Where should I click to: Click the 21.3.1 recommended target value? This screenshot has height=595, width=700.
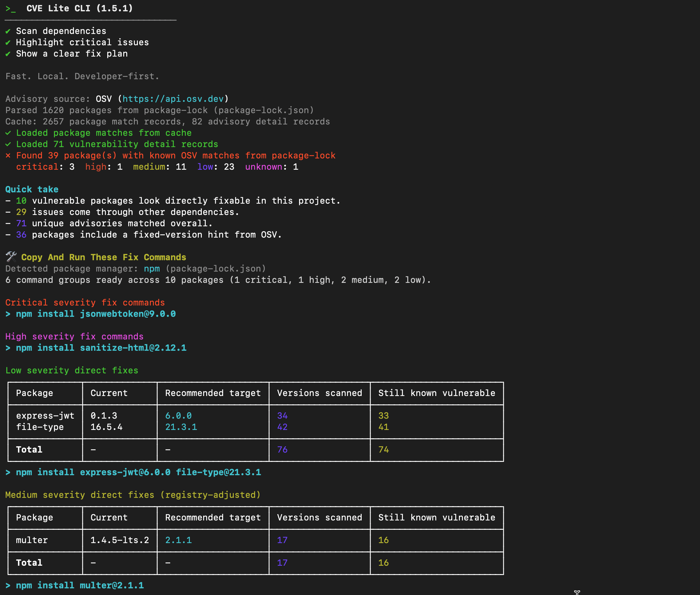(181, 427)
